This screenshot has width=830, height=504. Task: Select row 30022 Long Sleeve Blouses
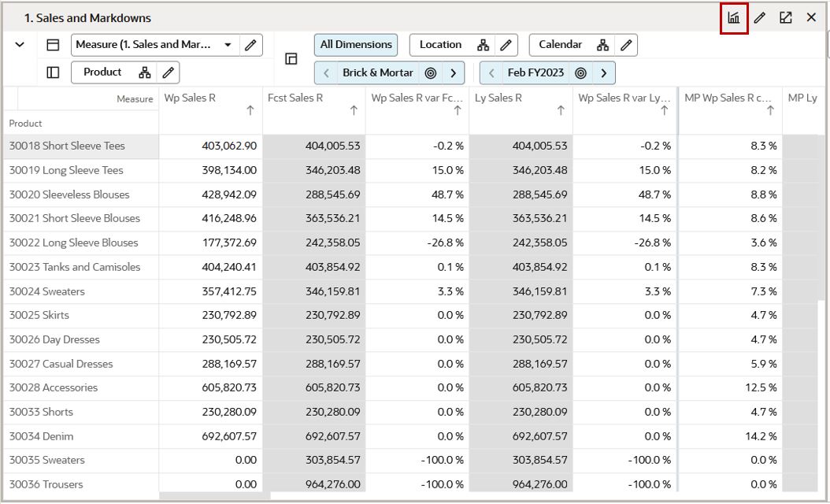pos(81,243)
